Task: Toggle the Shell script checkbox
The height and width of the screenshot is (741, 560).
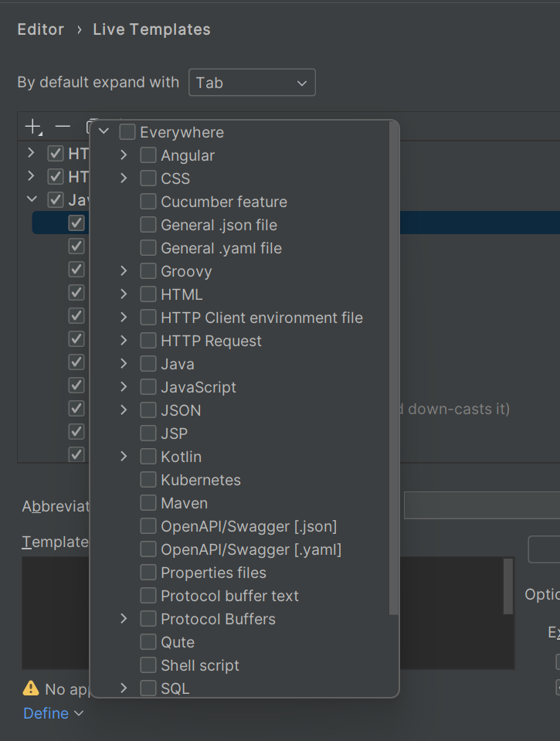Action: click(x=148, y=665)
